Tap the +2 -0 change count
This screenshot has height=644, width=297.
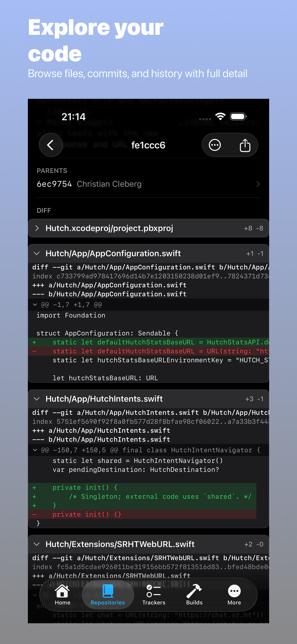point(254,544)
